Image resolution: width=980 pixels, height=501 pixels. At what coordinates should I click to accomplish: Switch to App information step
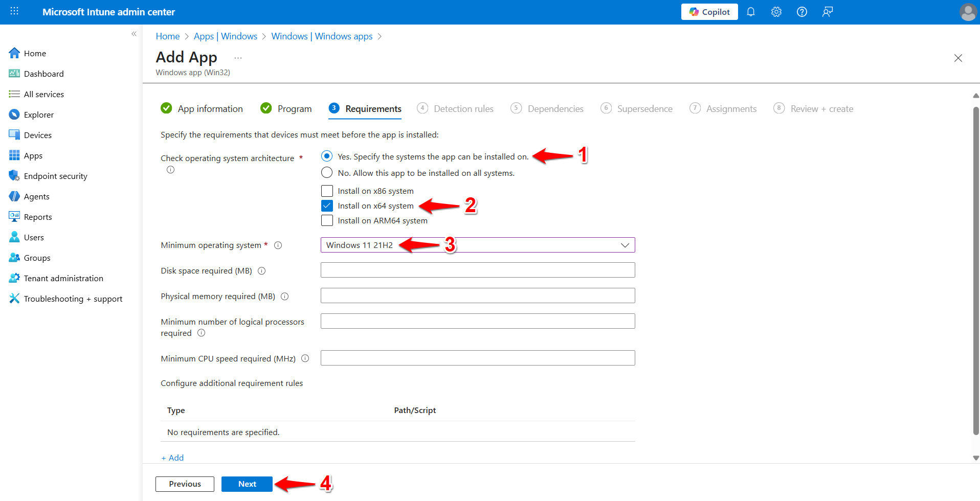click(202, 108)
